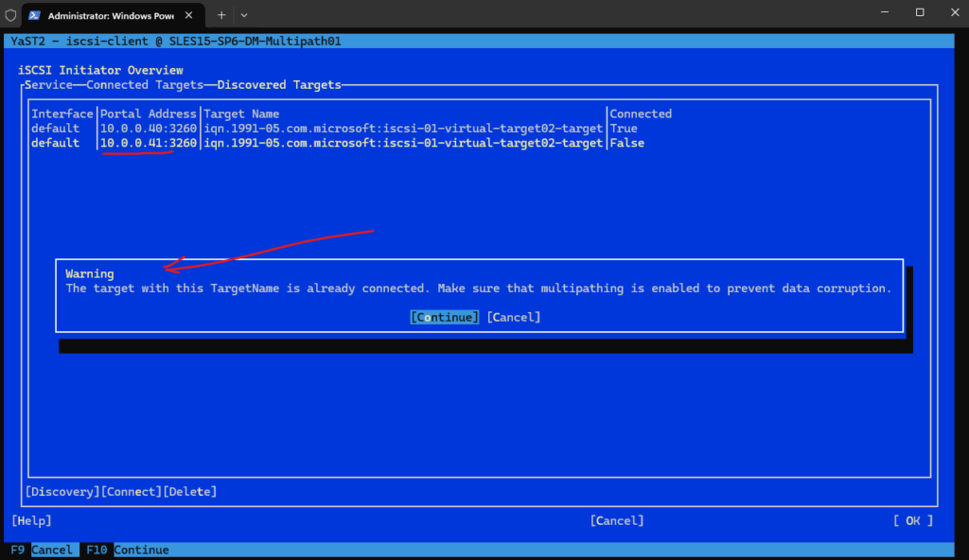Click F10 Continue in function key bar

tap(128, 550)
